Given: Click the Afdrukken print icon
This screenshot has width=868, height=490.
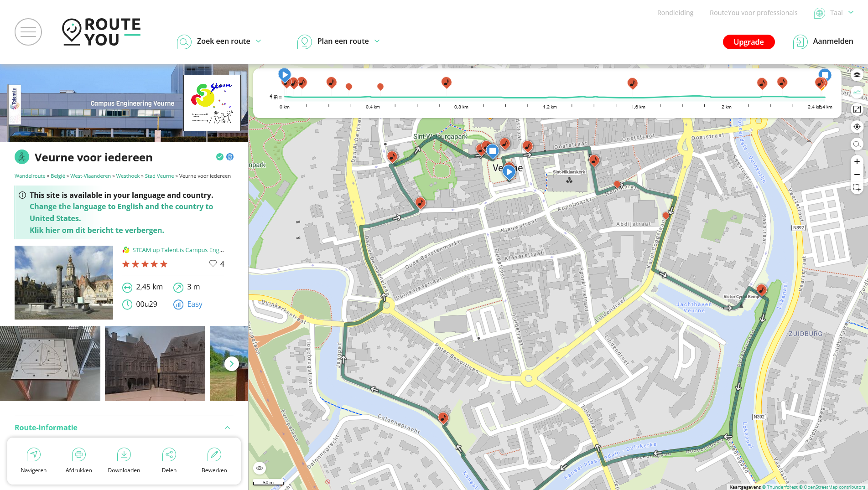Looking at the screenshot, I should tap(79, 454).
